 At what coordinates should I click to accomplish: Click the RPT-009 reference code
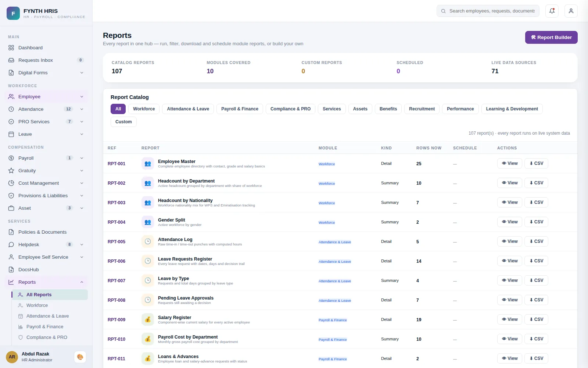tap(116, 320)
